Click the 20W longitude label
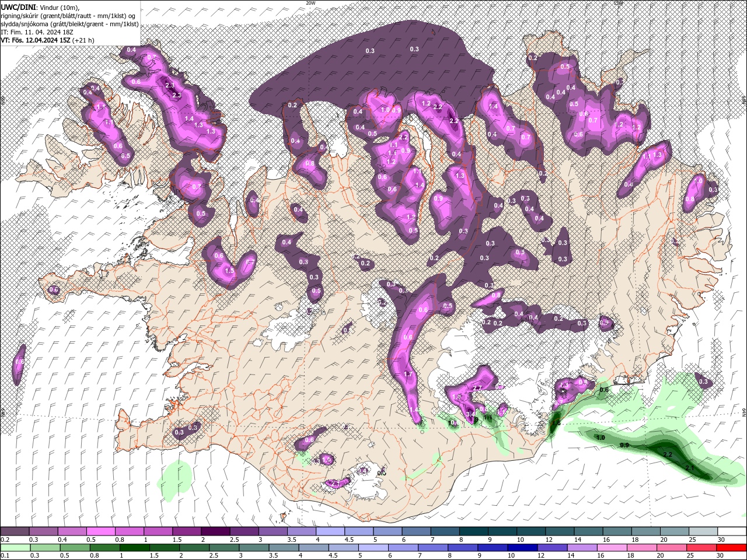 [x=310, y=2]
